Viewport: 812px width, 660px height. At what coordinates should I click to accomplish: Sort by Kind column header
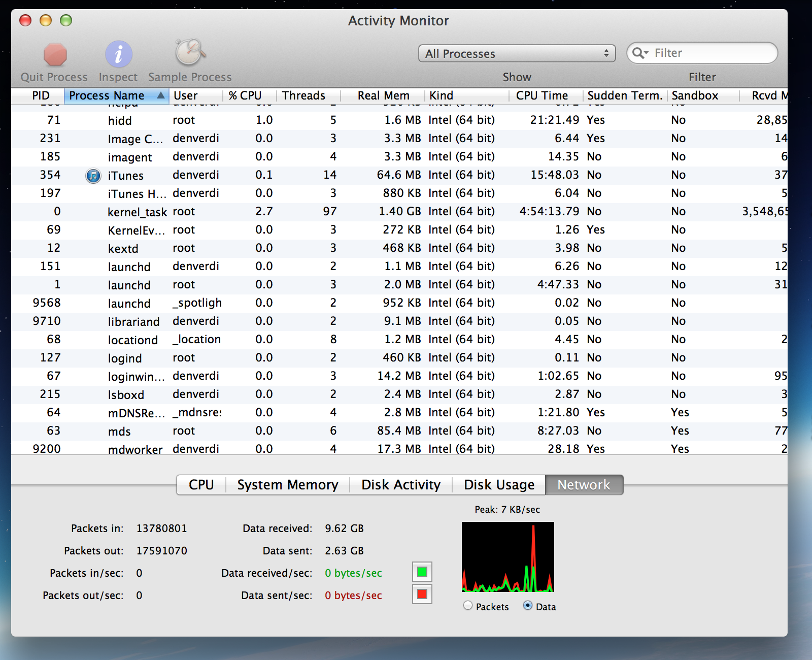(x=467, y=95)
